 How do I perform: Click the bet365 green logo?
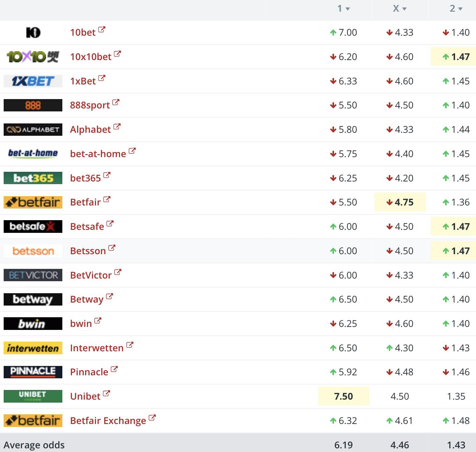tap(33, 178)
